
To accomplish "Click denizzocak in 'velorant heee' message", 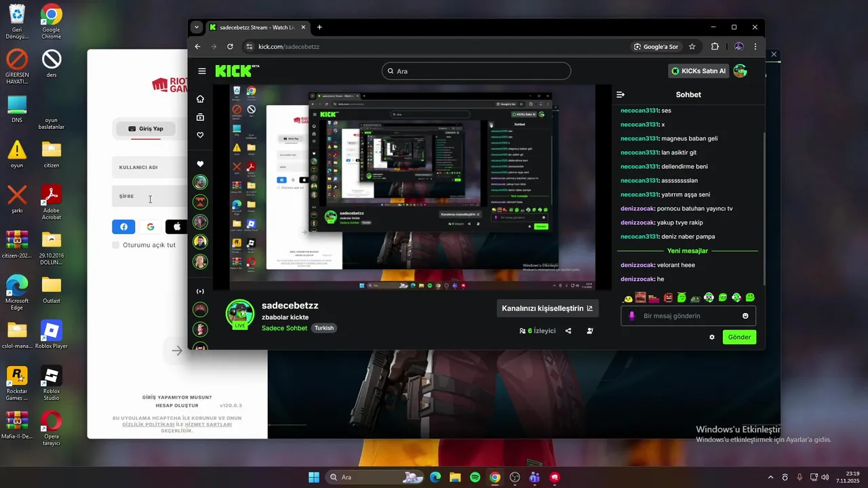I will click(637, 265).
